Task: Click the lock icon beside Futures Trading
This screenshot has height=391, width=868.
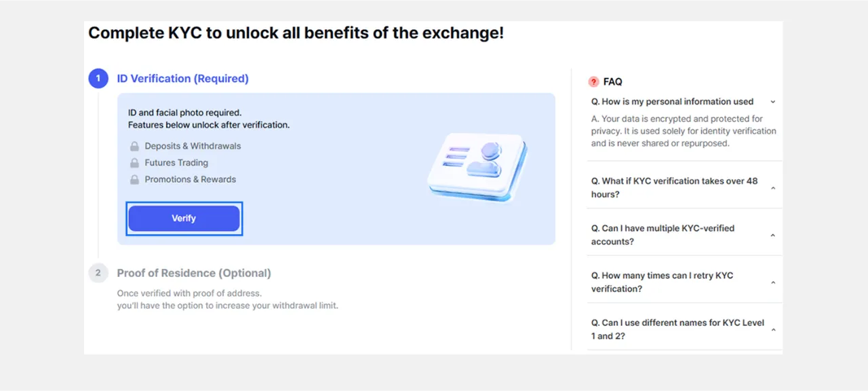Action: 134,163
